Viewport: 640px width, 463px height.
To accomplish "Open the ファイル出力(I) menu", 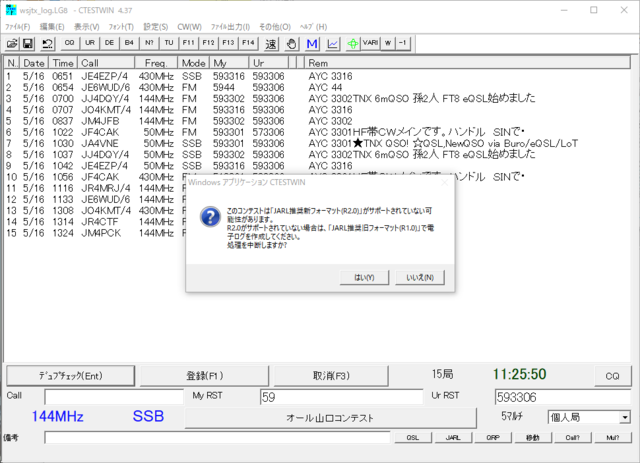I will pos(230,27).
